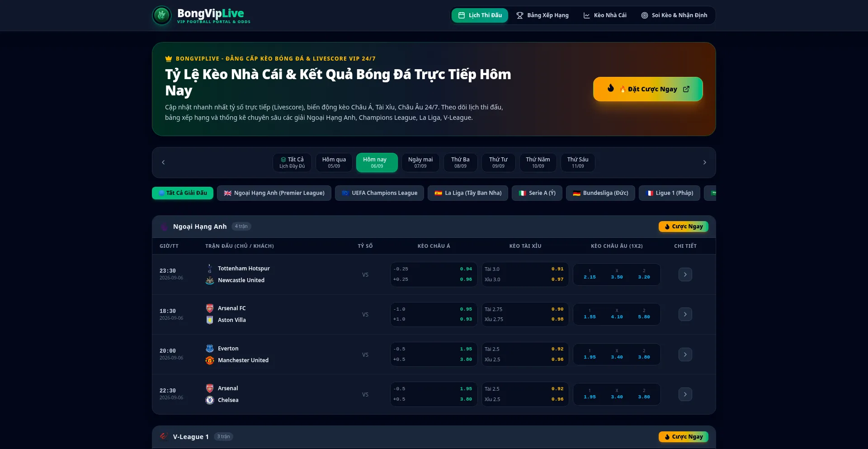Image resolution: width=868 pixels, height=449 pixels.
Task: Filter by Serie A (Ý)
Action: point(537,193)
